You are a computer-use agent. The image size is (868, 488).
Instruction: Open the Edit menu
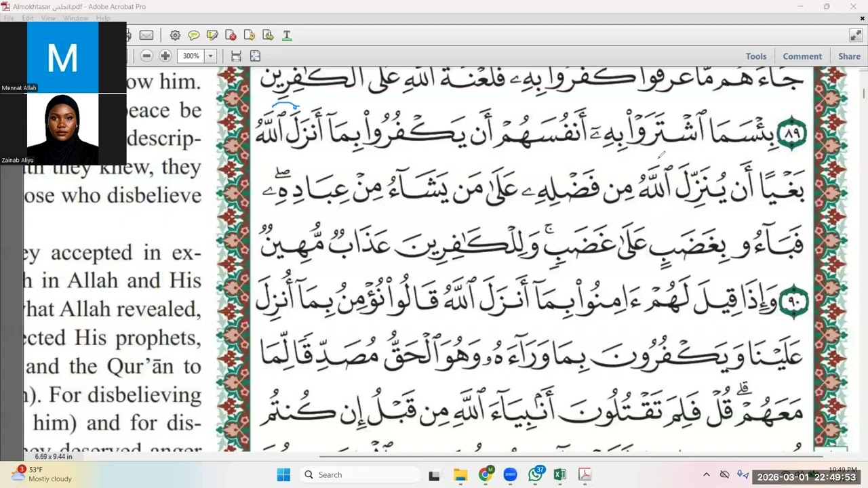coord(27,18)
